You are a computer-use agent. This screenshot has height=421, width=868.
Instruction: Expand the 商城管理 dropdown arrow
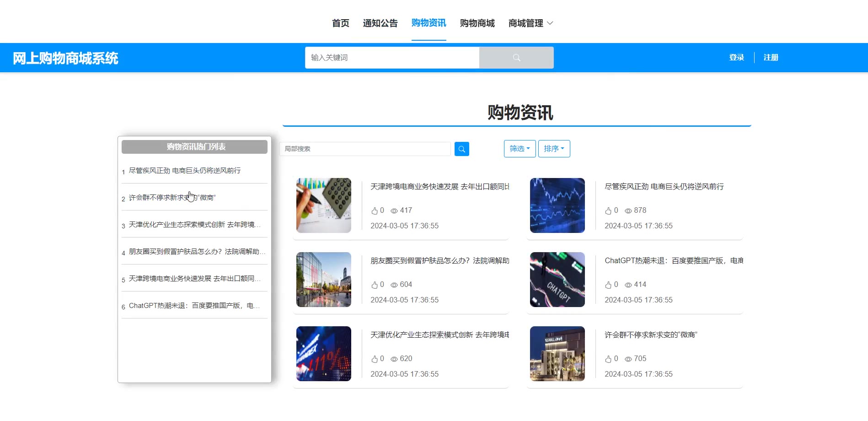pyautogui.click(x=550, y=23)
